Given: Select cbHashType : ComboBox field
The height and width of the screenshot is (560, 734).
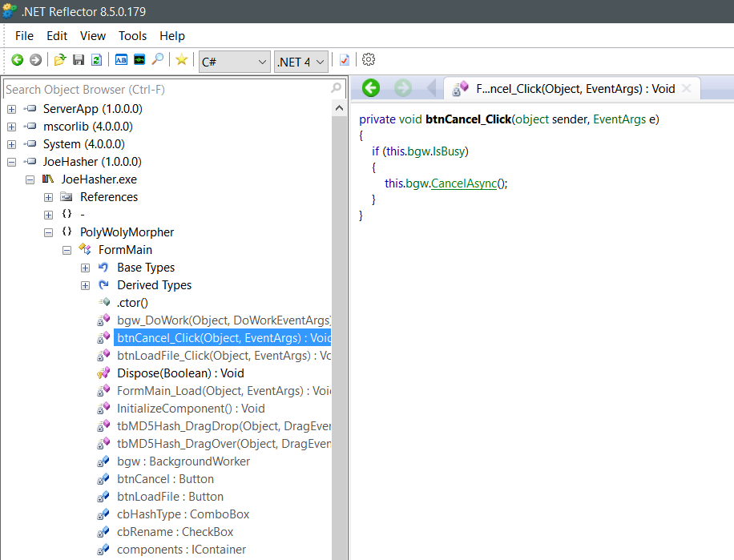Looking at the screenshot, I should click(x=183, y=514).
